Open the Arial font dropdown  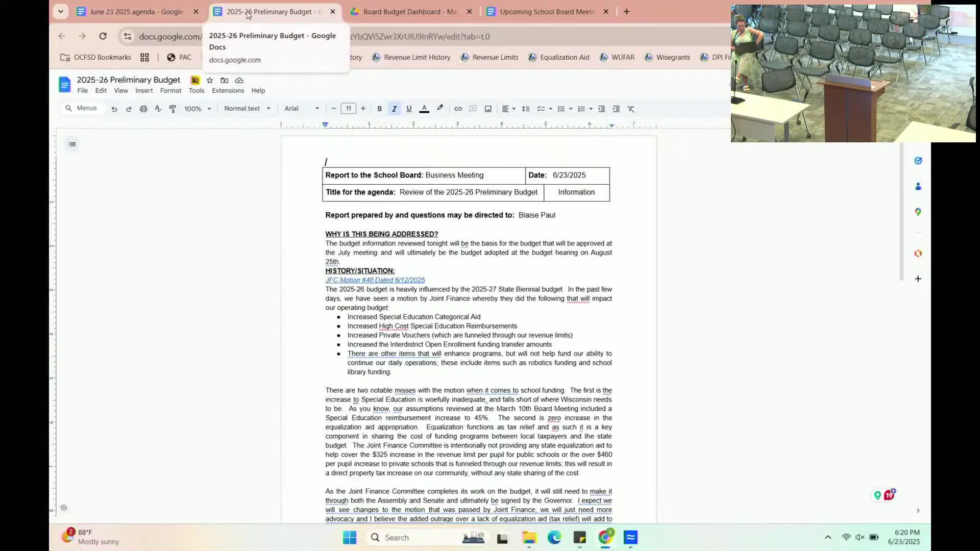click(302, 109)
